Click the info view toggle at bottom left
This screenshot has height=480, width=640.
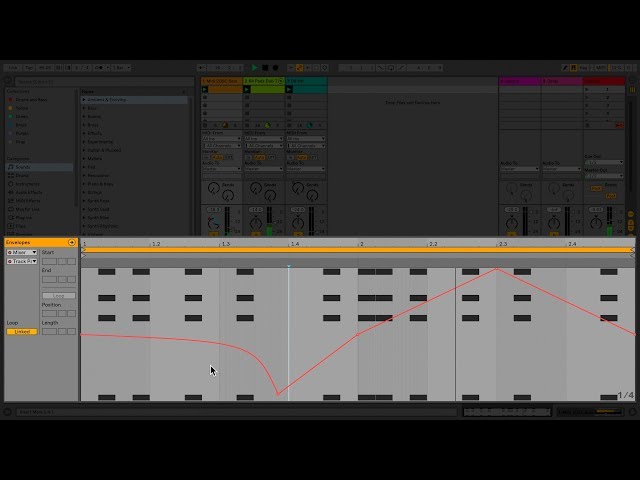click(7, 412)
